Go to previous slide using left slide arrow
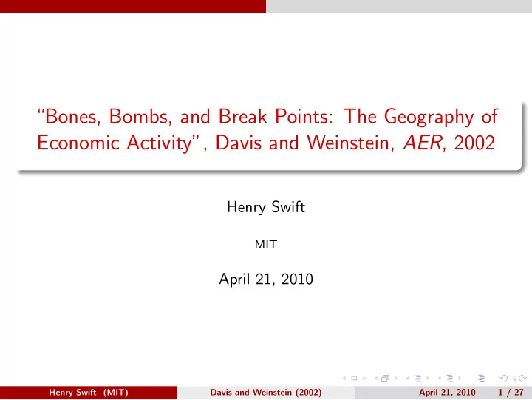The image size is (532, 400). click(x=344, y=378)
